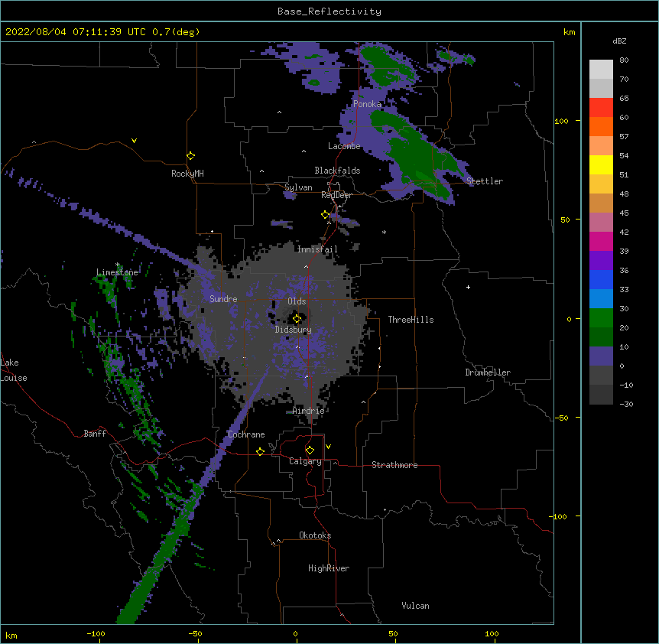This screenshot has width=659, height=644.
Task: Click the green echo patch northeast of Ponoka
Action: (x=386, y=67)
